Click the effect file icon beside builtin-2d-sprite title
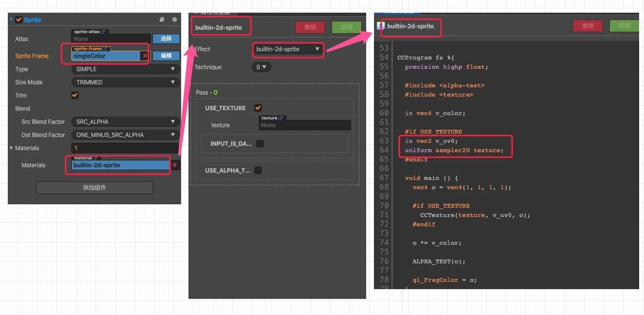 click(381, 26)
